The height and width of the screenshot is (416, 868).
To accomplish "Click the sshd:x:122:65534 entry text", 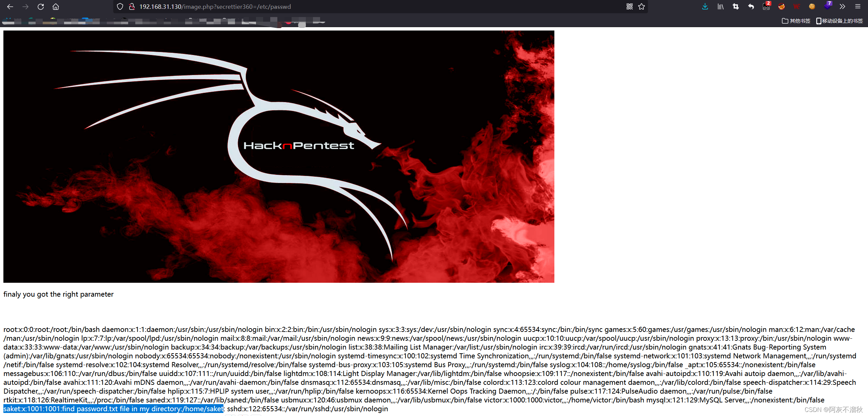I will tap(308, 409).
